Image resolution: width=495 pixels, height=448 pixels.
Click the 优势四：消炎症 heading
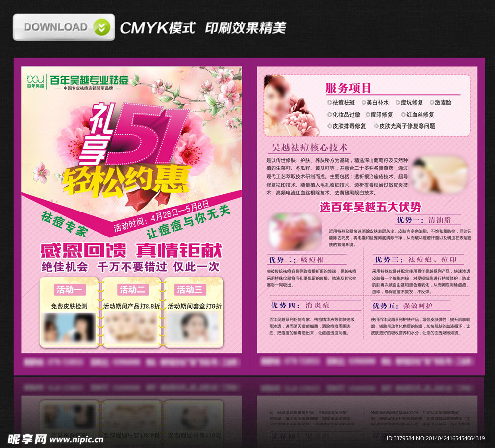tap(299, 305)
